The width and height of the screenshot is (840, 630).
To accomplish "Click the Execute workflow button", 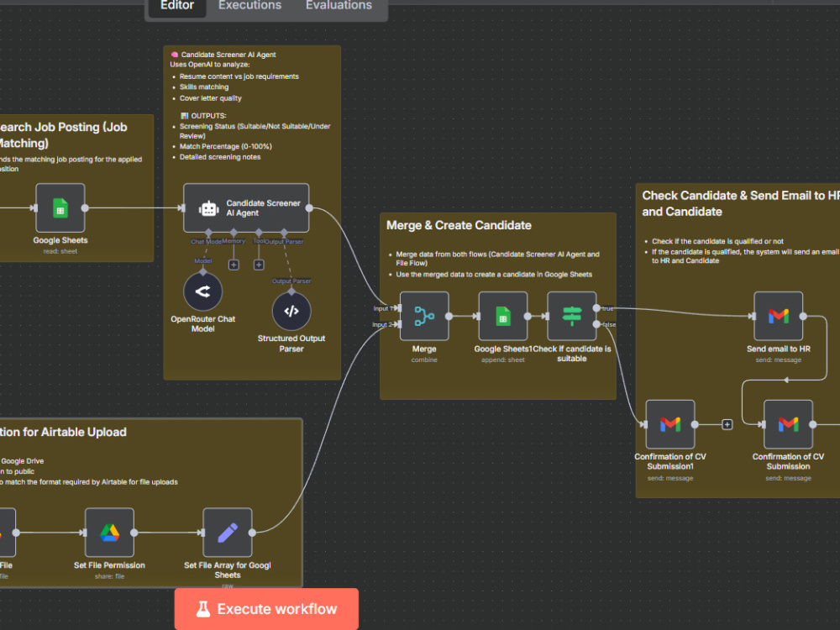I will coord(266,609).
